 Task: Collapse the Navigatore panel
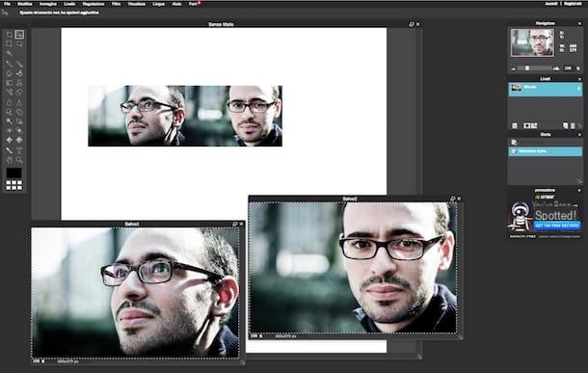pyautogui.click(x=579, y=23)
